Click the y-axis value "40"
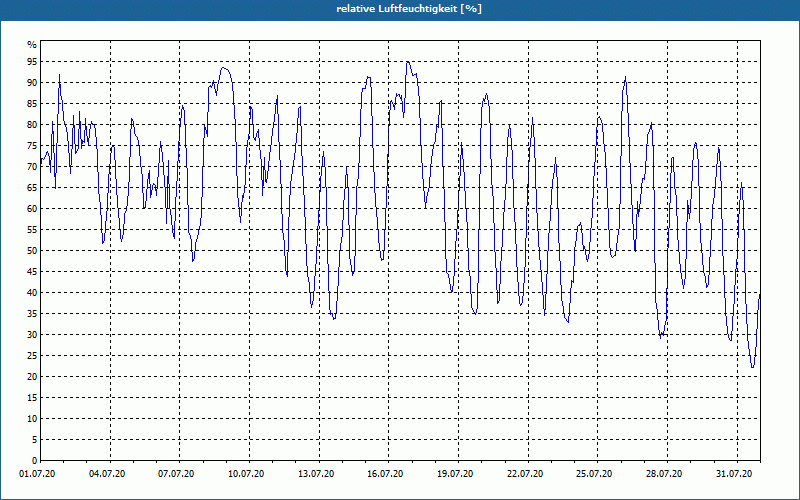This screenshot has height=500, width=800. (x=32, y=293)
